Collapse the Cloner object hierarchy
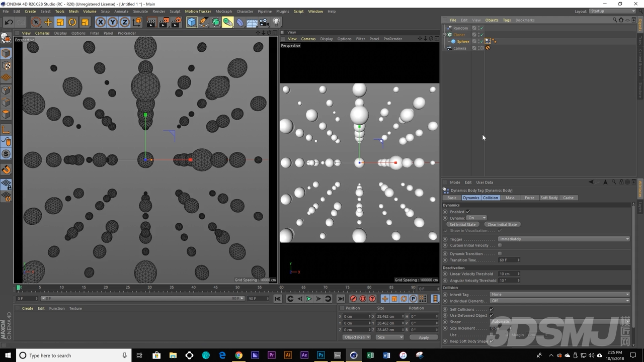This screenshot has height=362, width=644. point(444,35)
